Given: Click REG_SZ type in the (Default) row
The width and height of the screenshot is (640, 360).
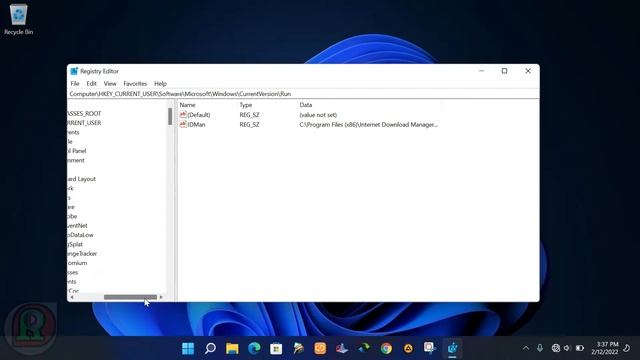Looking at the screenshot, I should click(249, 115).
